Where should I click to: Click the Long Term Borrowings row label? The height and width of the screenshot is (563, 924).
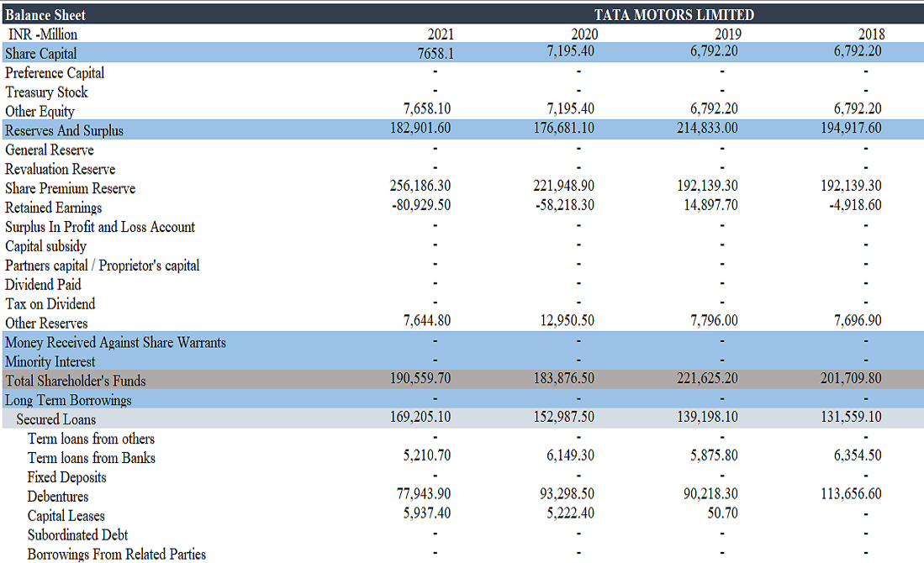pos(68,400)
